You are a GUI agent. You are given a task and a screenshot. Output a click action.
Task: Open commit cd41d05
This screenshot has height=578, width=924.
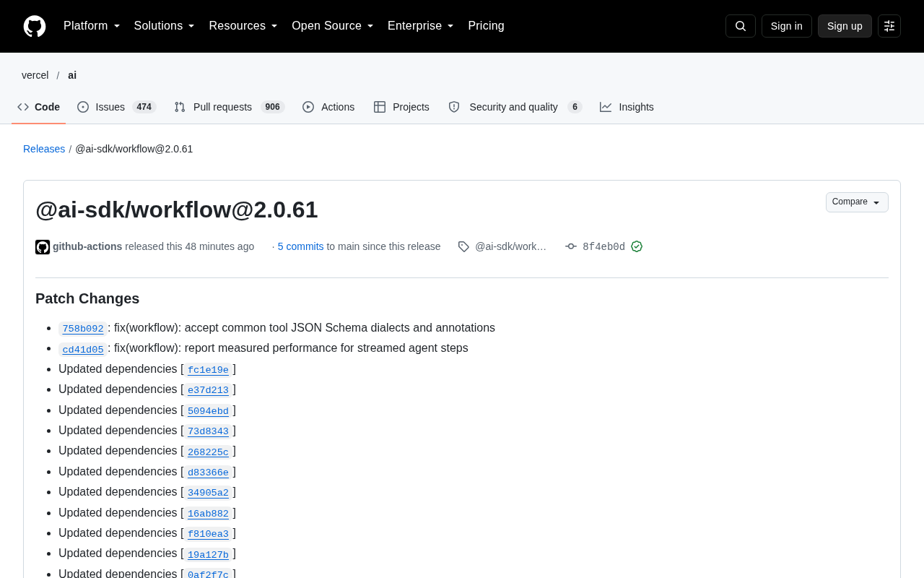pos(83,350)
